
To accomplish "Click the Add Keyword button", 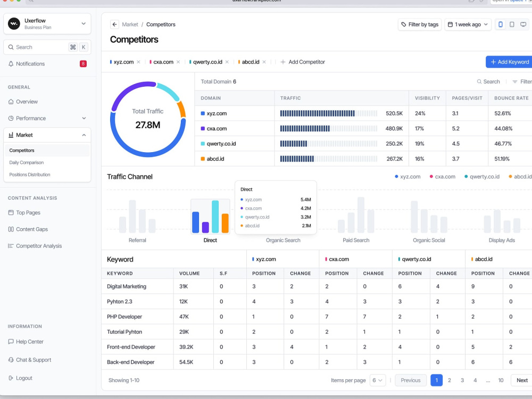I will click(x=509, y=62).
